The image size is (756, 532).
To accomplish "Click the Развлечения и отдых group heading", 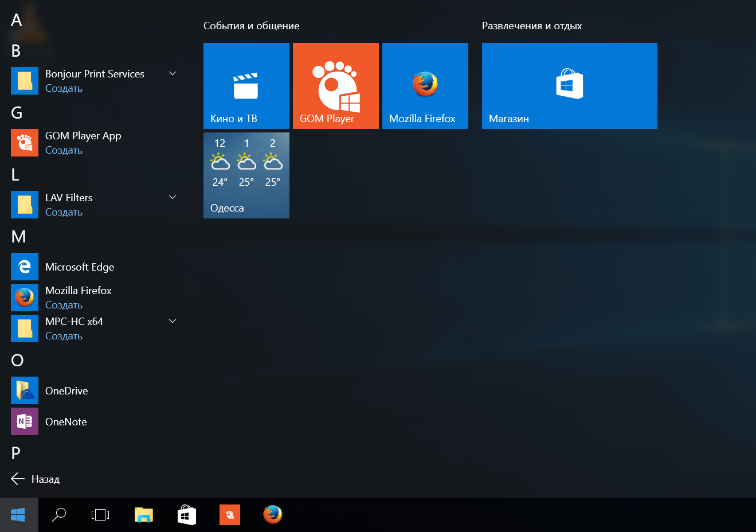I will pos(532,26).
